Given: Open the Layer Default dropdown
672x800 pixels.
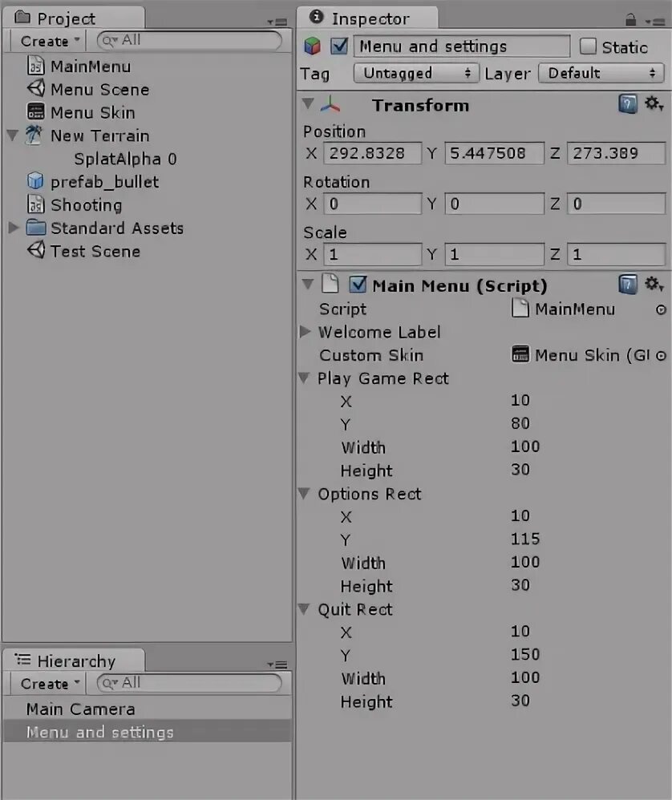Looking at the screenshot, I should 601,73.
